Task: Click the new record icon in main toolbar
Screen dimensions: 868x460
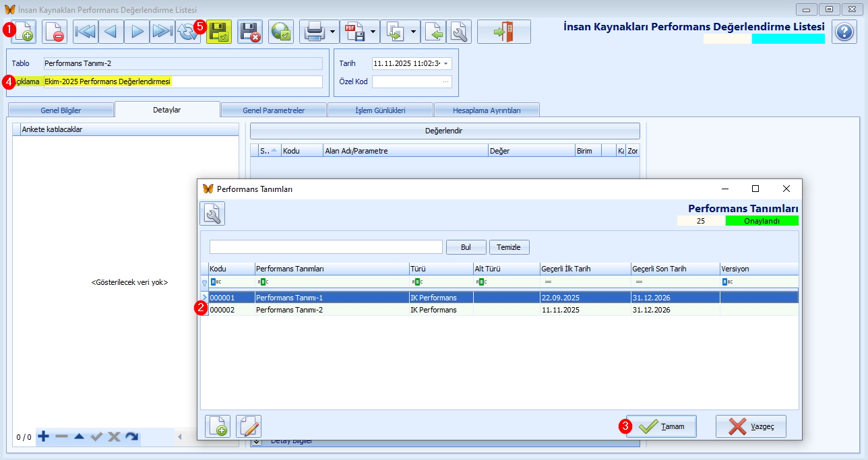Action: click(x=24, y=32)
